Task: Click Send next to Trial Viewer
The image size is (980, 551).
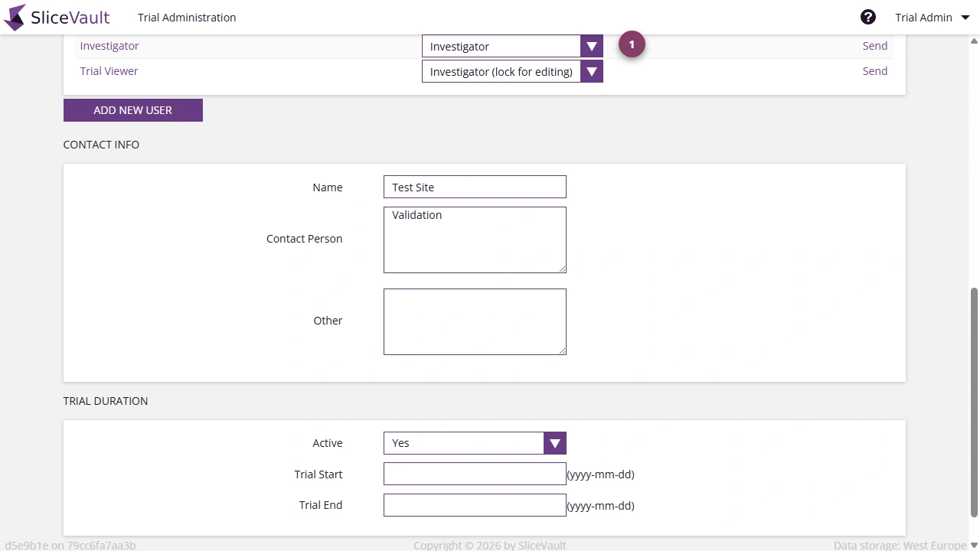Action: (x=874, y=71)
